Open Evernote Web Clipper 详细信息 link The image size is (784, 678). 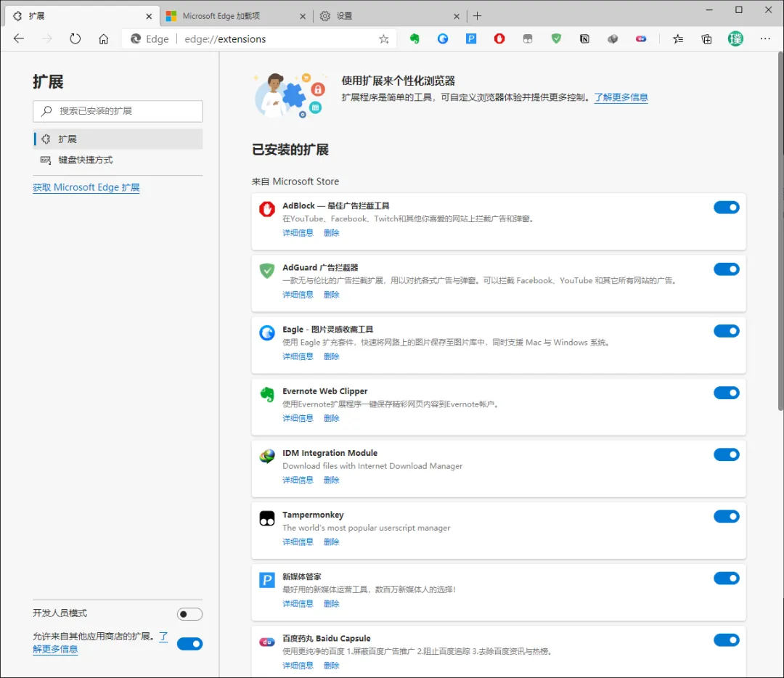tap(298, 418)
